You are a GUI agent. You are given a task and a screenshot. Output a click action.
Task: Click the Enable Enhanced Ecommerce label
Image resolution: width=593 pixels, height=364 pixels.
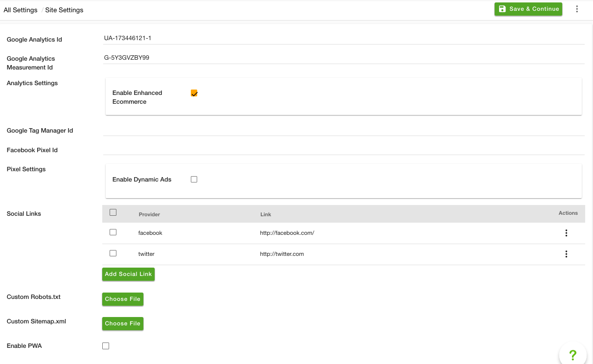click(x=137, y=97)
